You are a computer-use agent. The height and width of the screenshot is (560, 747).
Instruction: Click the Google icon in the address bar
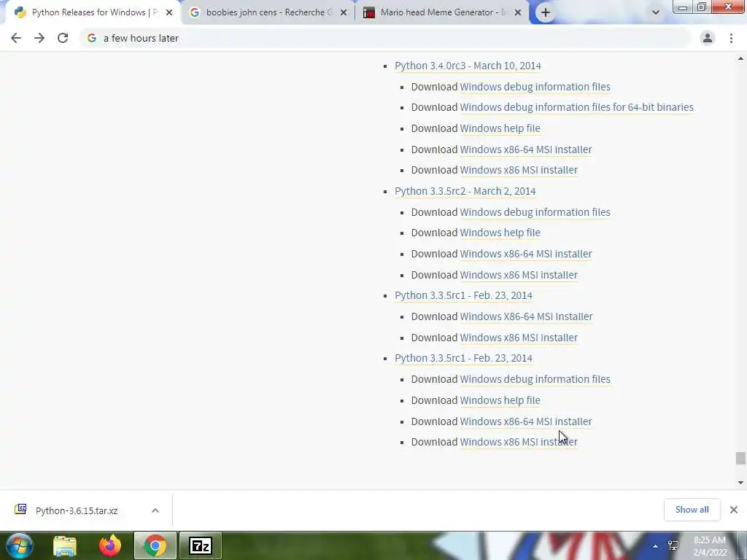click(92, 38)
